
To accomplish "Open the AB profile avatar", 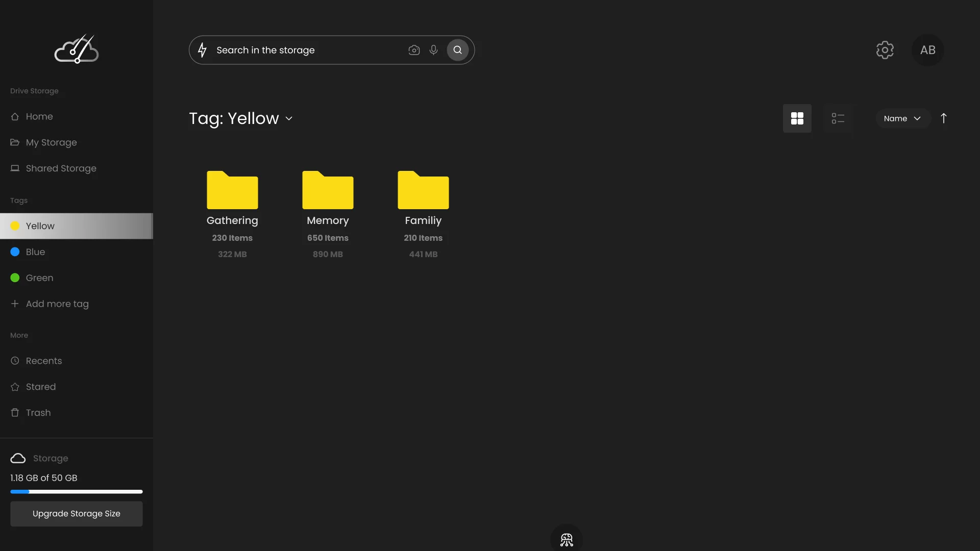I will tap(928, 50).
